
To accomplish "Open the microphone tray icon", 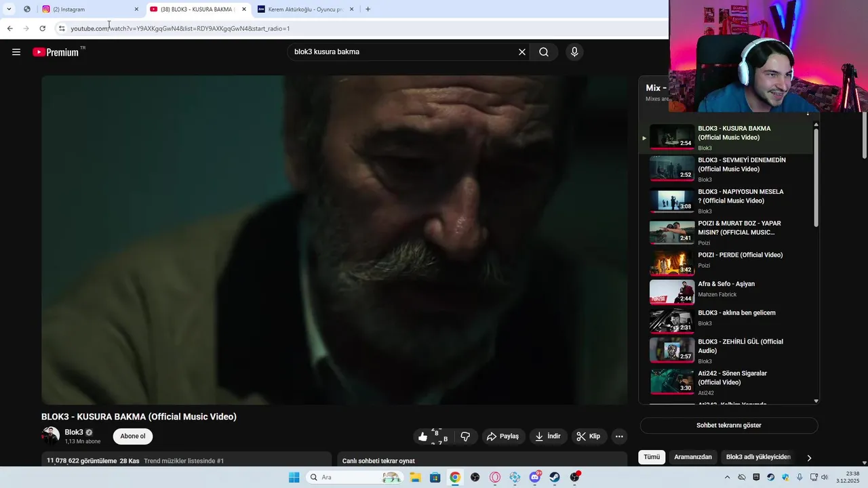I will tap(800, 477).
